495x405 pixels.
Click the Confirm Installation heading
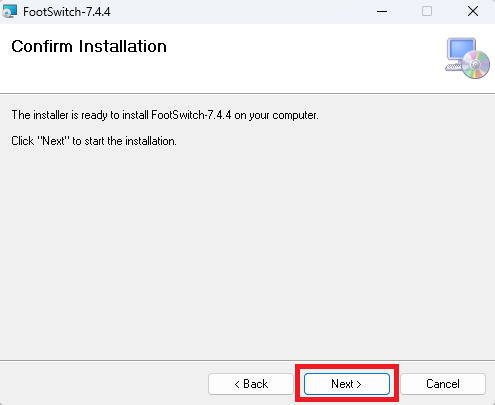point(89,46)
